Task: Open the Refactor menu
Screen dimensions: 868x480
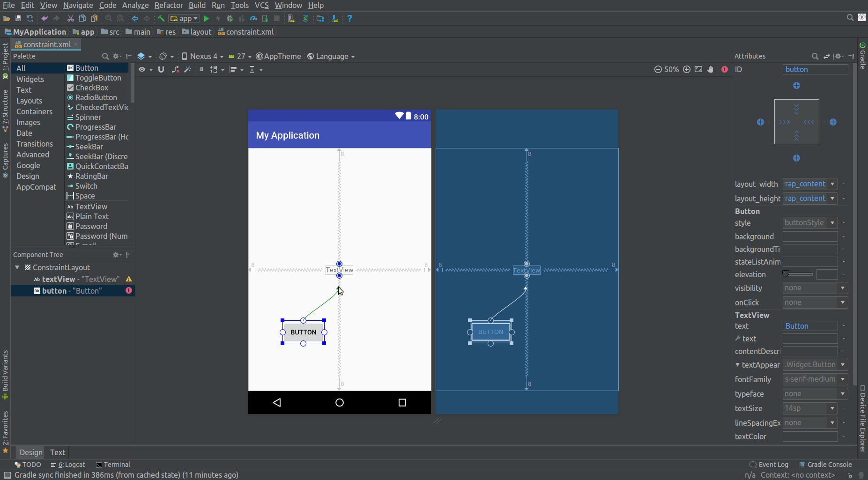Action: coord(169,5)
